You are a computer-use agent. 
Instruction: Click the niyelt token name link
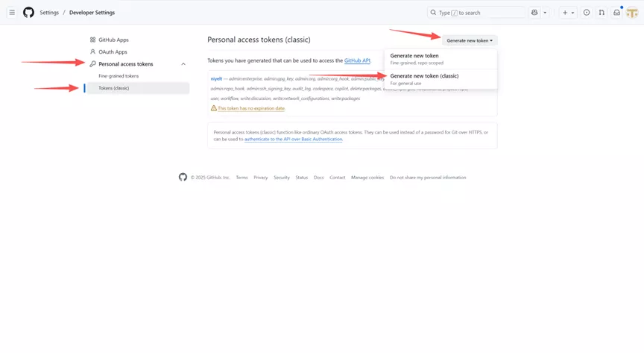[217, 78]
